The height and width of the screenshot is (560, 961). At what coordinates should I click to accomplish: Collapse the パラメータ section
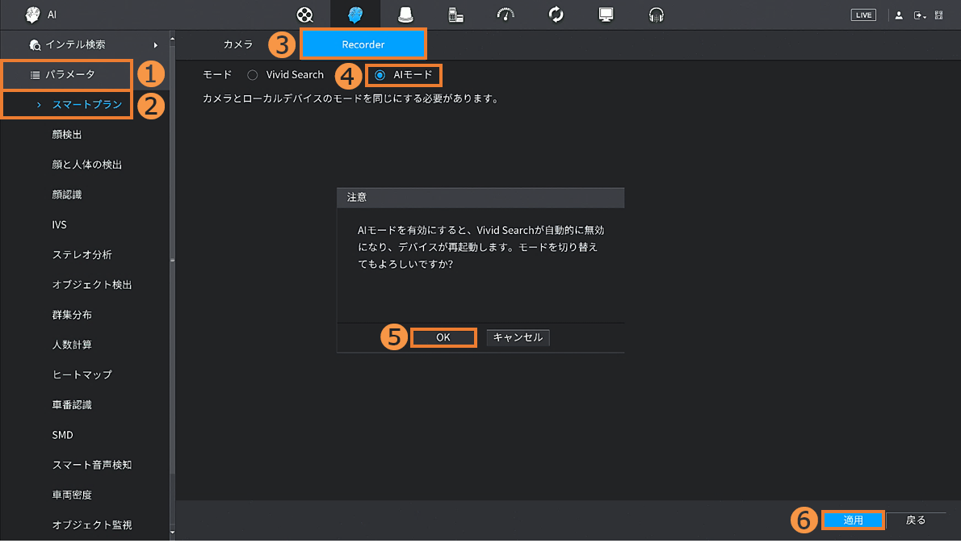(69, 75)
